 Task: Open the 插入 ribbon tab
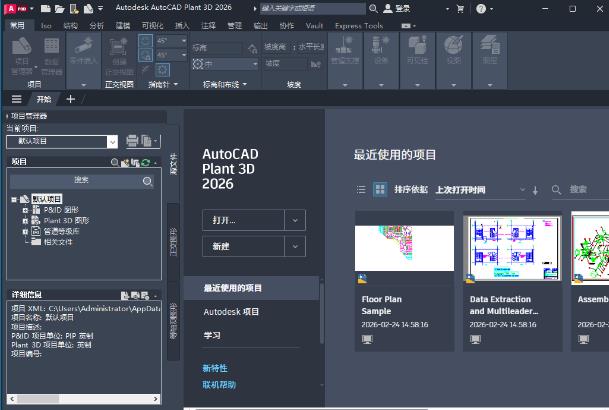pyautogui.click(x=182, y=26)
